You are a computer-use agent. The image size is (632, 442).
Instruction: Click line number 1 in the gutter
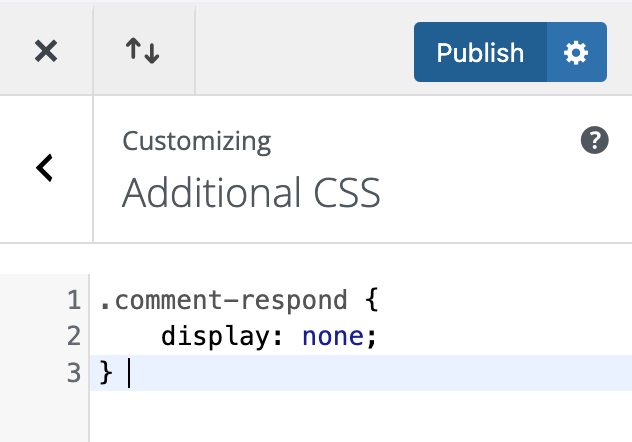coord(73,300)
